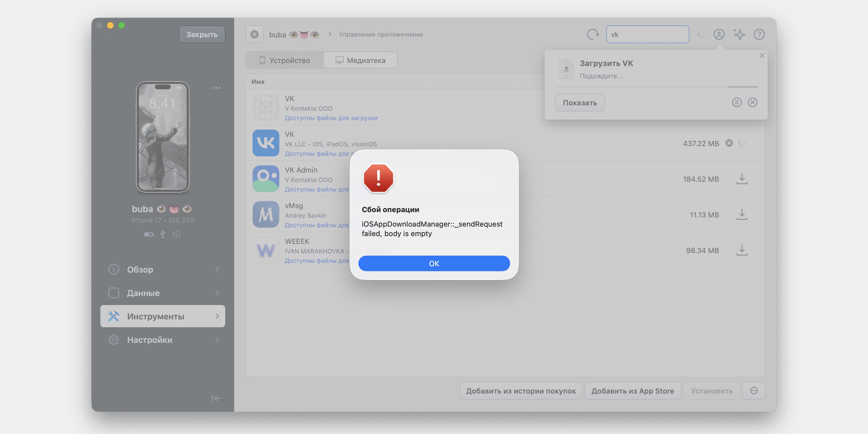Switch to the Медиатека tab

pos(360,60)
